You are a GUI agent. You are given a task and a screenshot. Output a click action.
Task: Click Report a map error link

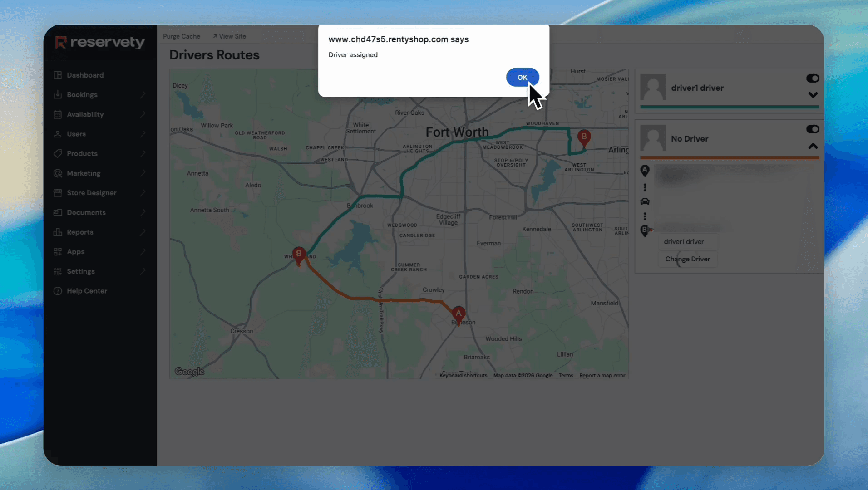pos(602,376)
